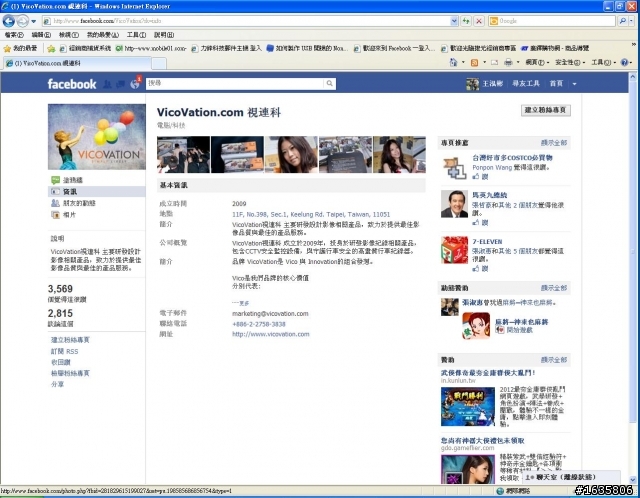Click the Subscribe via RSS link in sidebar

(64, 351)
